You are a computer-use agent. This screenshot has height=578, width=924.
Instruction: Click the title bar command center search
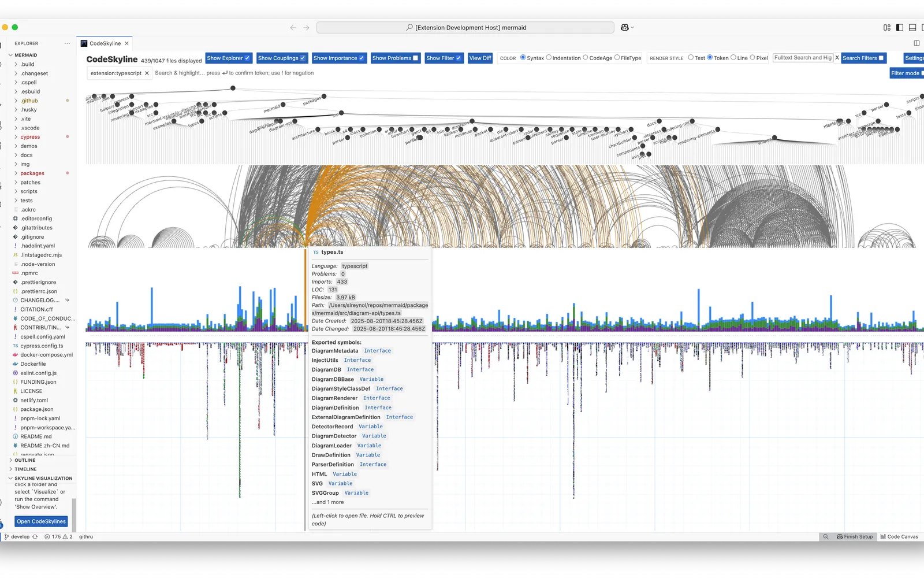(465, 27)
